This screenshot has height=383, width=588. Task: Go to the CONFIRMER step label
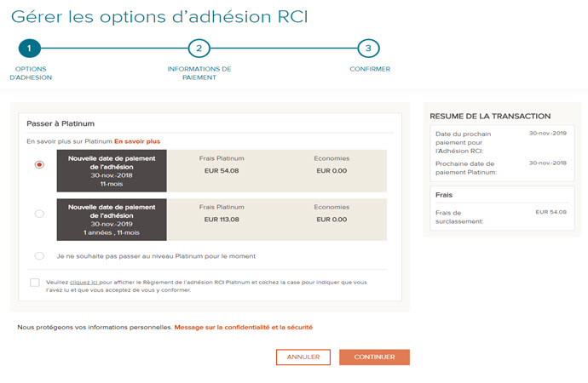[370, 69]
